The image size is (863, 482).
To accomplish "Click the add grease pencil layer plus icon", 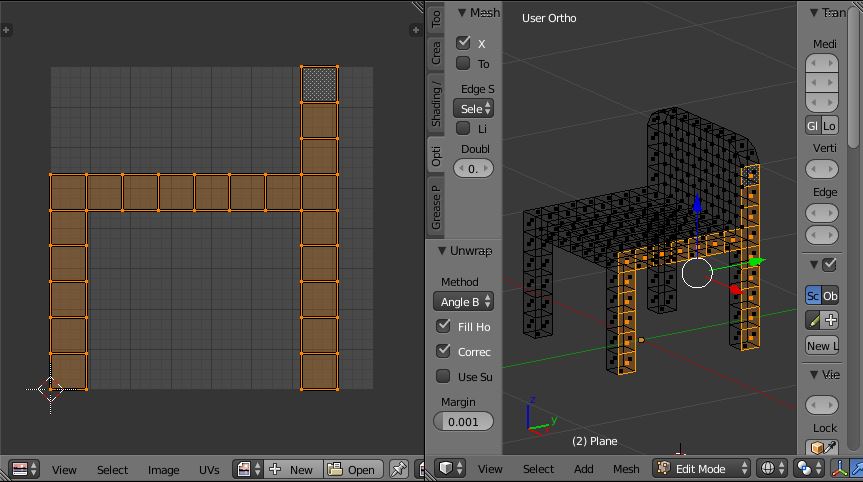I will pos(831,320).
